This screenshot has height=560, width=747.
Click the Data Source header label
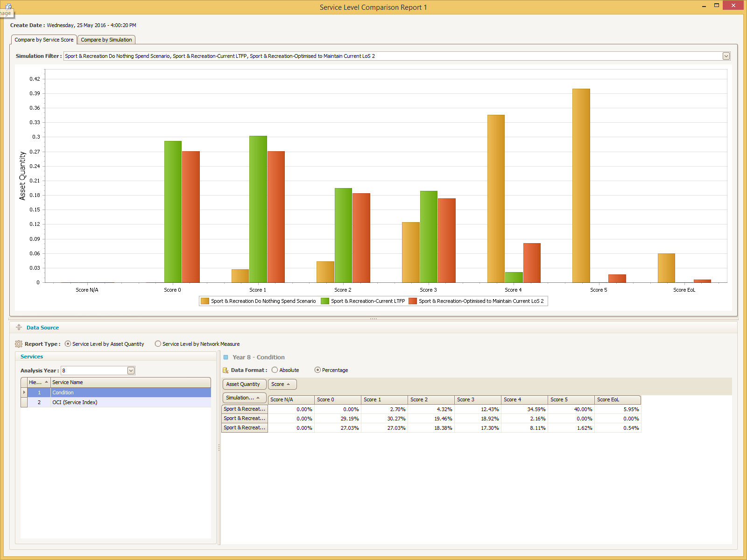(42, 328)
